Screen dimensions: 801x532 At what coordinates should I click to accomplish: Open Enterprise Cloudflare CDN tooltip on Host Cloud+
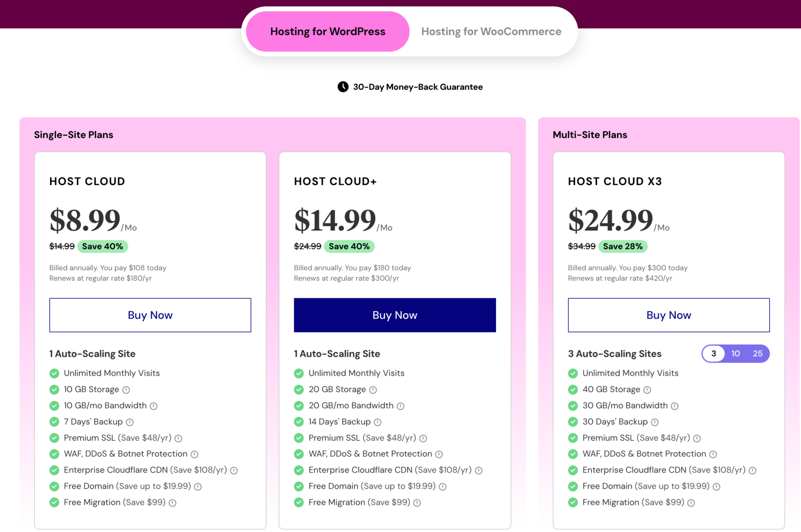(x=479, y=470)
